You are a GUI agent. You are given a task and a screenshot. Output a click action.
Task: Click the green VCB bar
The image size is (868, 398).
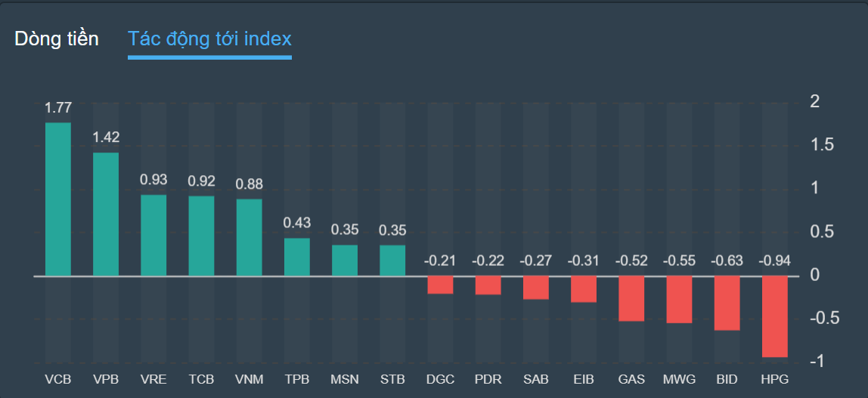58,199
